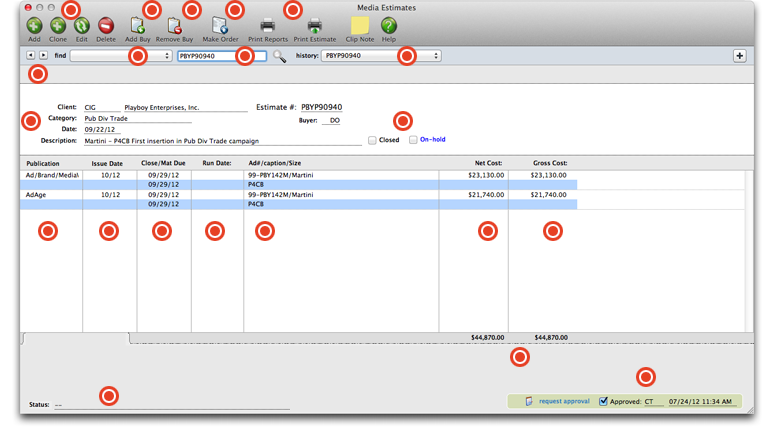This screenshot has width=765, height=427.
Task: Click the Add Buy icon
Action: 137,25
